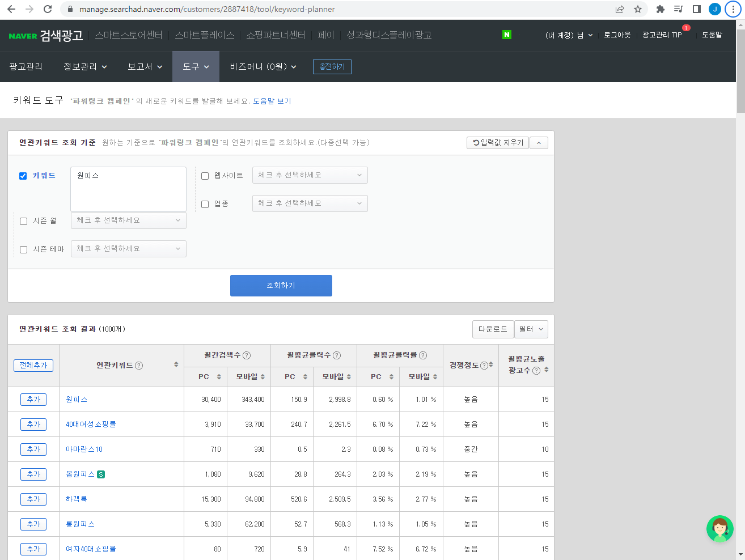Screen dimensions: 745x560
Task: Open 광고관리 TIP link
Action: pyautogui.click(x=662, y=35)
